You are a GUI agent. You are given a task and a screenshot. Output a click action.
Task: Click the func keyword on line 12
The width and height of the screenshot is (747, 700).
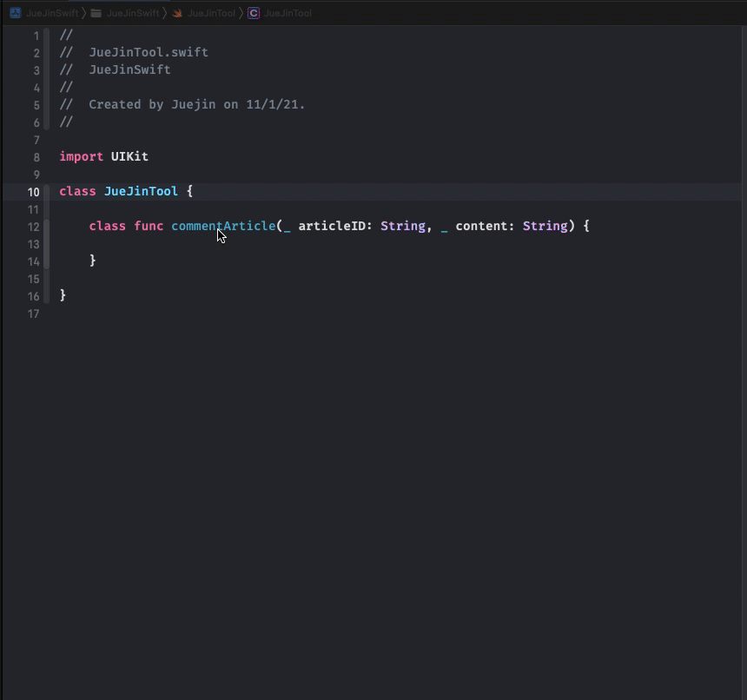(148, 226)
